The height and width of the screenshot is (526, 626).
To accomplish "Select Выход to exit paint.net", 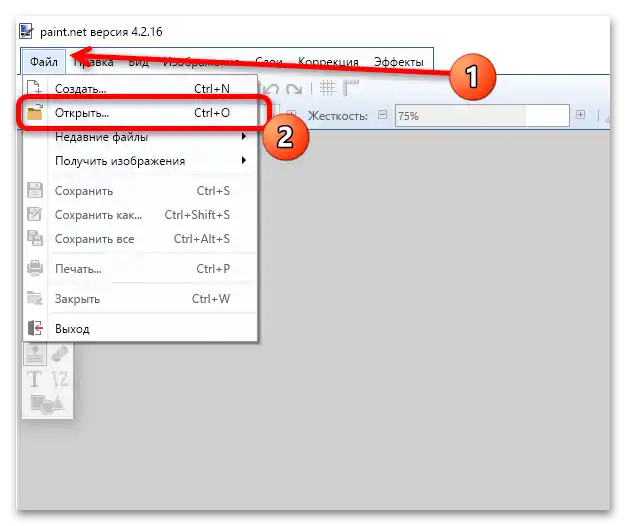I will coord(141,329).
